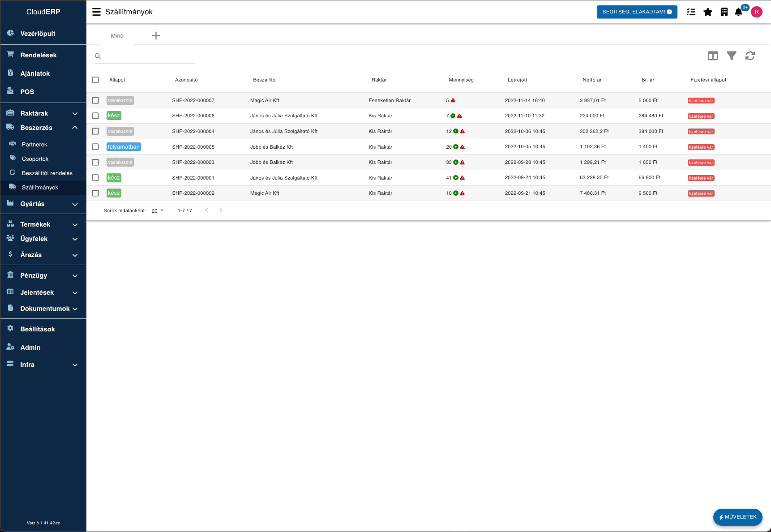Toggle the hamburger menu icon
Screen dimensions: 771x532
point(96,12)
